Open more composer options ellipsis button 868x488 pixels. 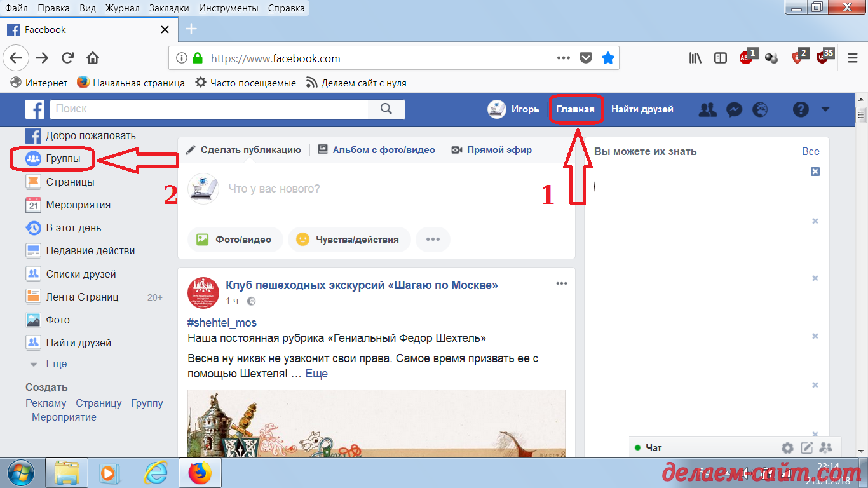click(x=433, y=240)
